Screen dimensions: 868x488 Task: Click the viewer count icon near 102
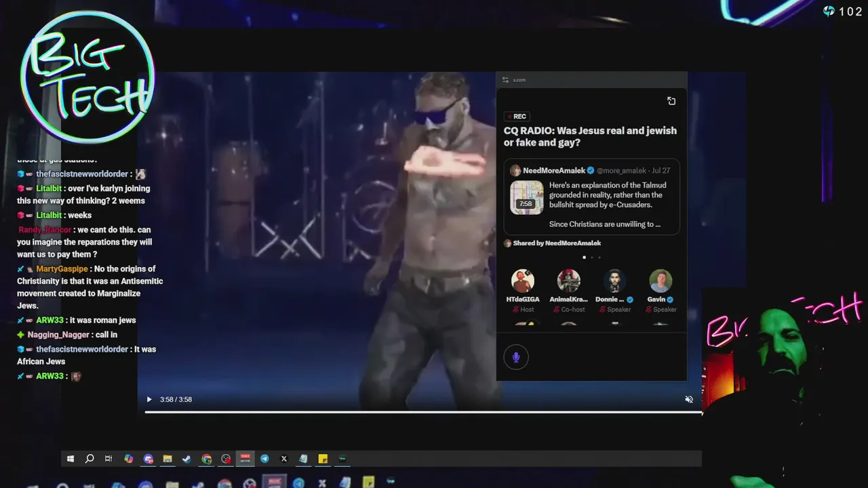tap(829, 11)
